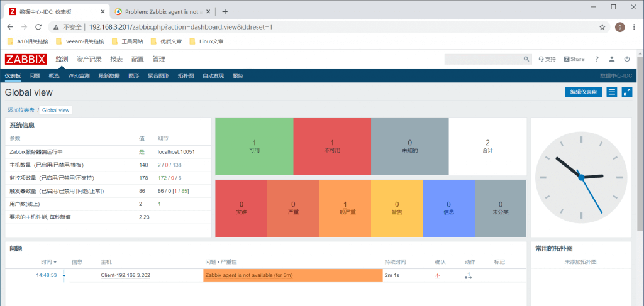Screen dimensions: 644x306
Task: Open the 支持 support link
Action: point(547,59)
